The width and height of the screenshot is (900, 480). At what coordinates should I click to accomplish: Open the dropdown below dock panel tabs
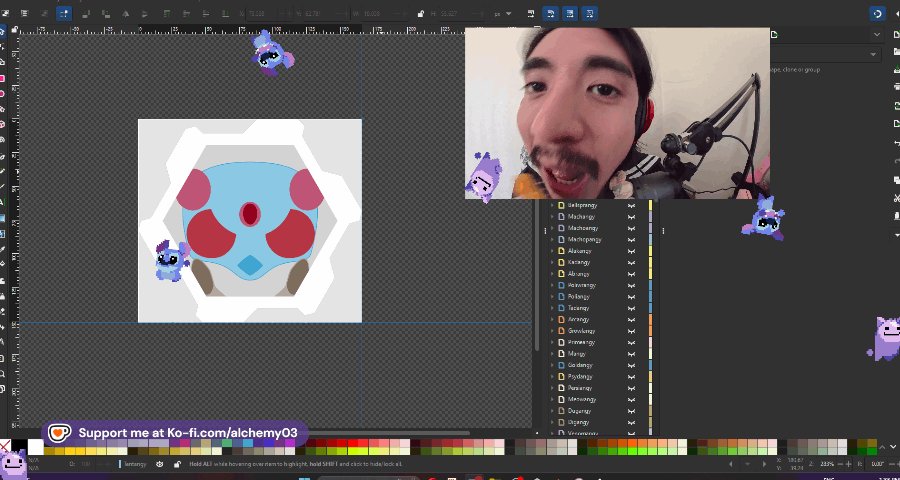pos(873,55)
